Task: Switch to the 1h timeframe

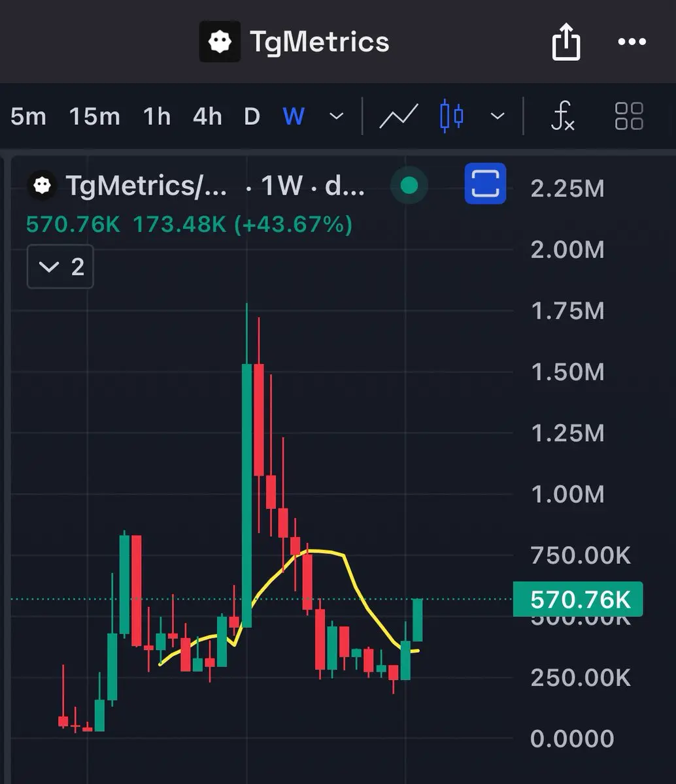Action: 157,117
